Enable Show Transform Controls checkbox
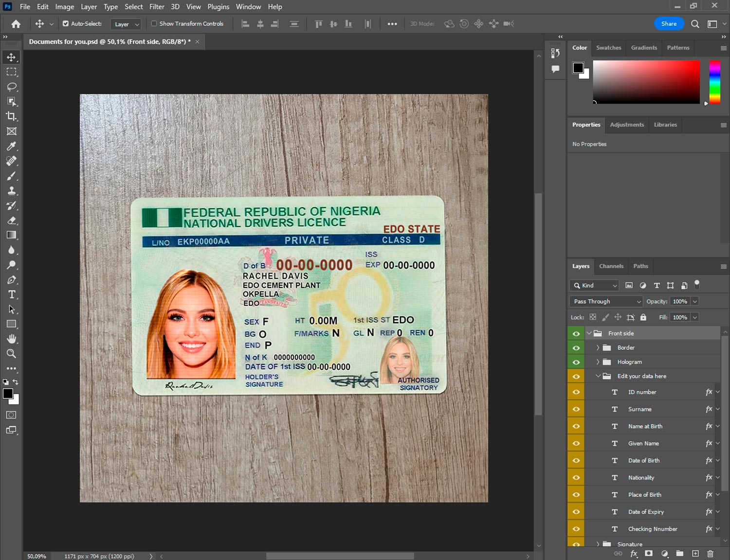Viewport: 730px width, 560px height. [154, 23]
